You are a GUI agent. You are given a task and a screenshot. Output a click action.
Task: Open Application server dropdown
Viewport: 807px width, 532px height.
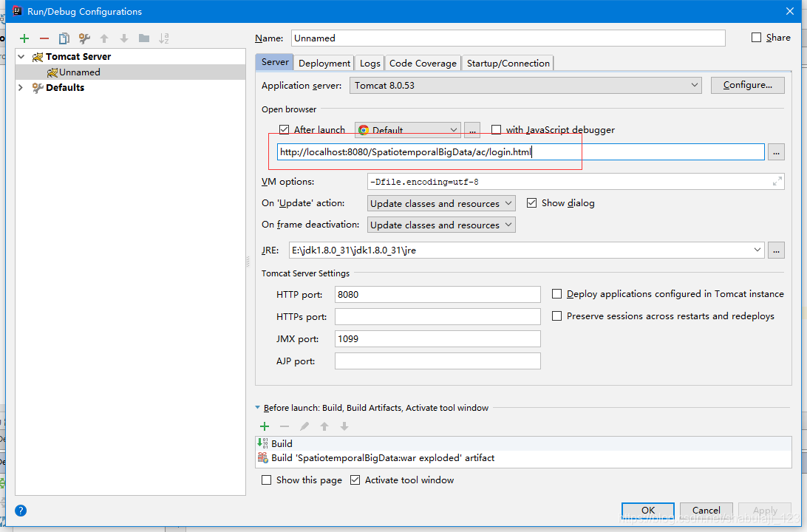(525, 86)
